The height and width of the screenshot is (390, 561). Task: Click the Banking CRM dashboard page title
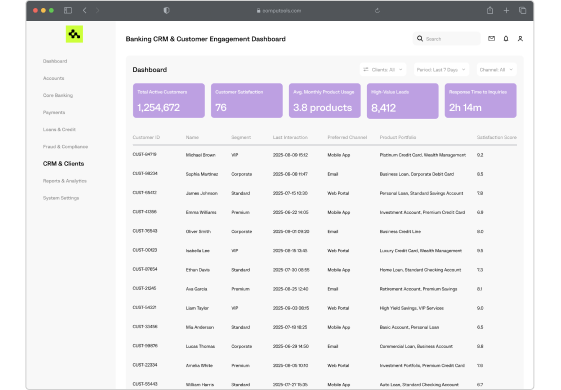pos(205,39)
